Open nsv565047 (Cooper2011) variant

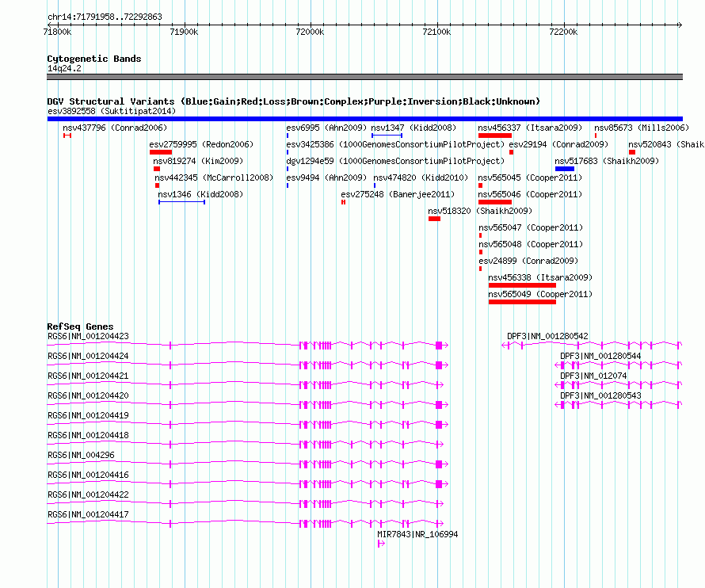pyautogui.click(x=531, y=227)
